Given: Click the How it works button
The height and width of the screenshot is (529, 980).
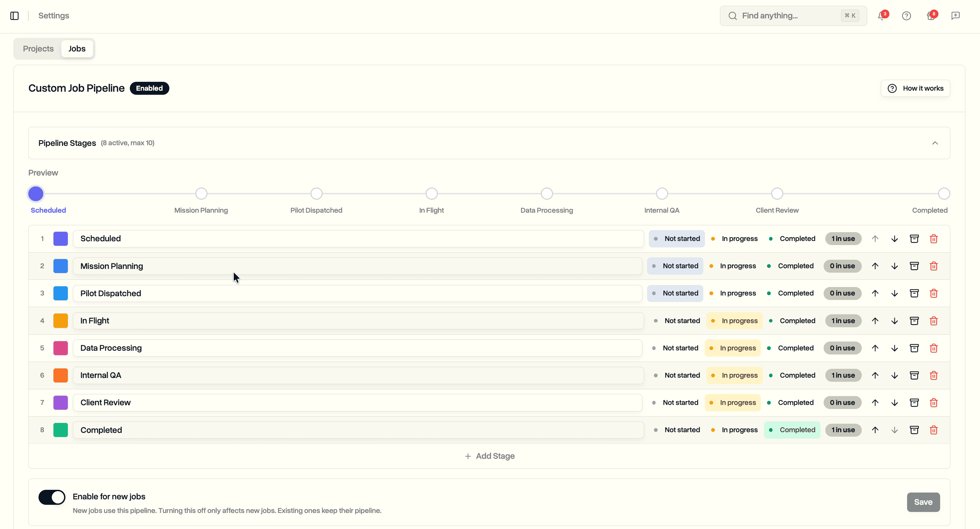Looking at the screenshot, I should (x=915, y=88).
